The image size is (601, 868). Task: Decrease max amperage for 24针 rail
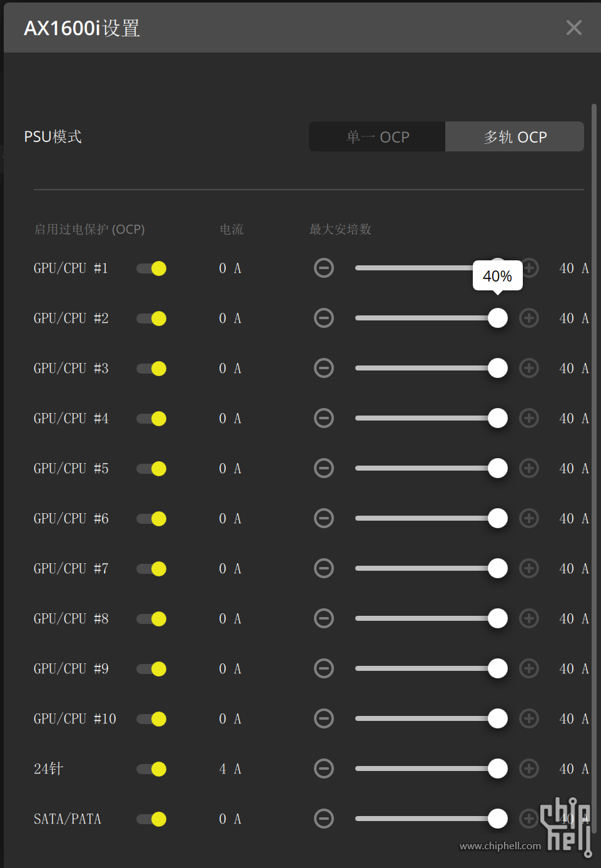[324, 768]
